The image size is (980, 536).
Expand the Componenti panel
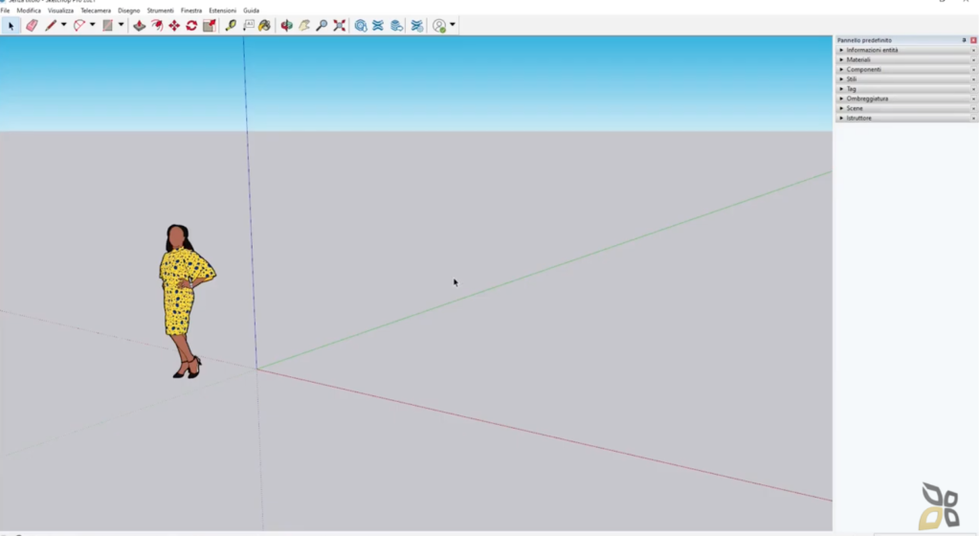841,69
